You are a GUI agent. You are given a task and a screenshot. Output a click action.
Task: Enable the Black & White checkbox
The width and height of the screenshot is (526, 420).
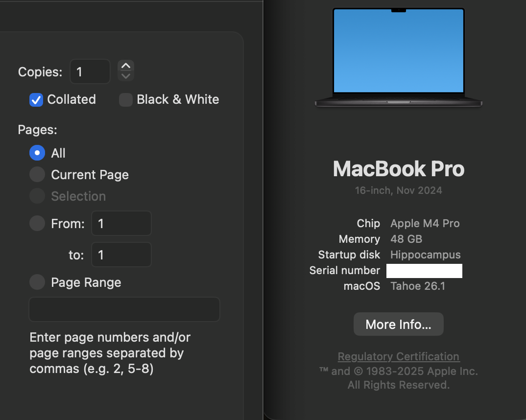(126, 99)
